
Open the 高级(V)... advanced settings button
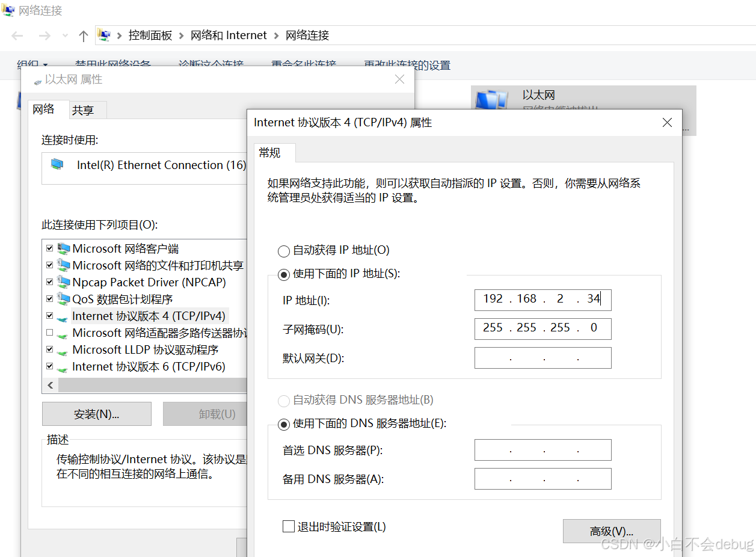tap(611, 531)
